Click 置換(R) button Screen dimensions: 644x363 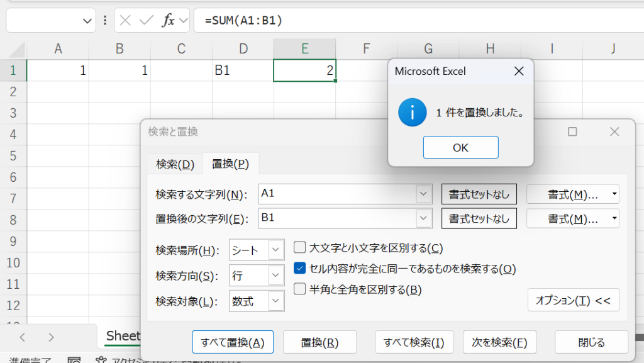[x=319, y=342]
